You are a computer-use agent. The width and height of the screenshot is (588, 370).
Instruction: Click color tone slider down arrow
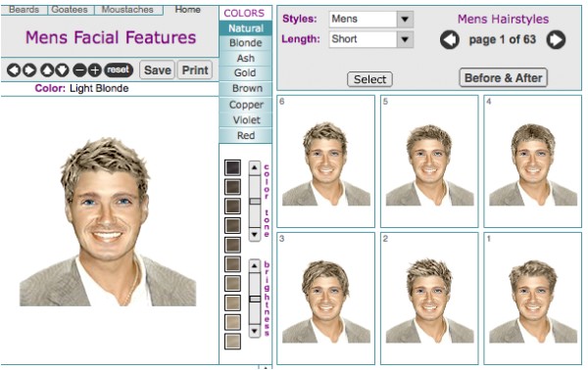pyautogui.click(x=255, y=235)
